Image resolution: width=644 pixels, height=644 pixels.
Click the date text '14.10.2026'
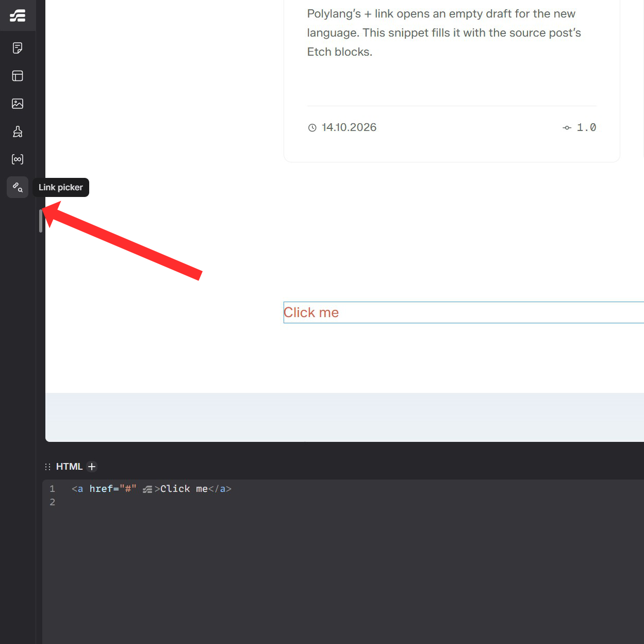[x=349, y=127]
